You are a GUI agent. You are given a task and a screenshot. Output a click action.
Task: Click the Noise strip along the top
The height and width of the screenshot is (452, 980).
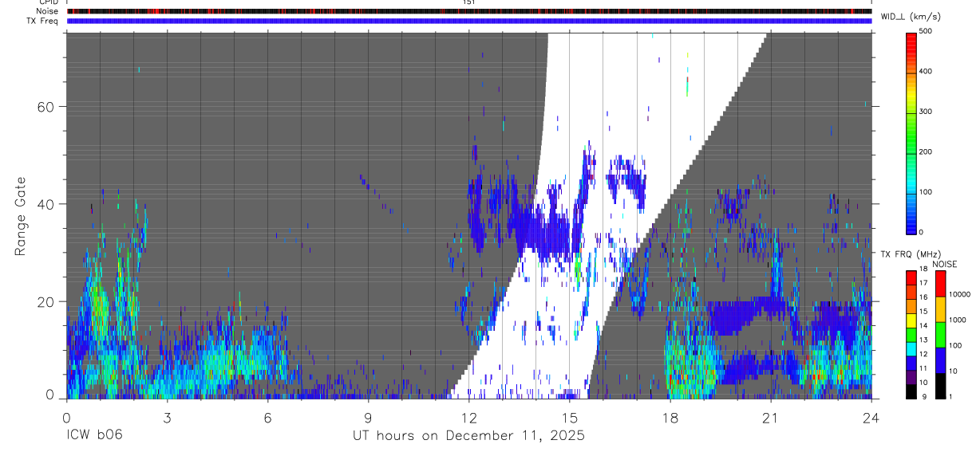click(x=469, y=11)
